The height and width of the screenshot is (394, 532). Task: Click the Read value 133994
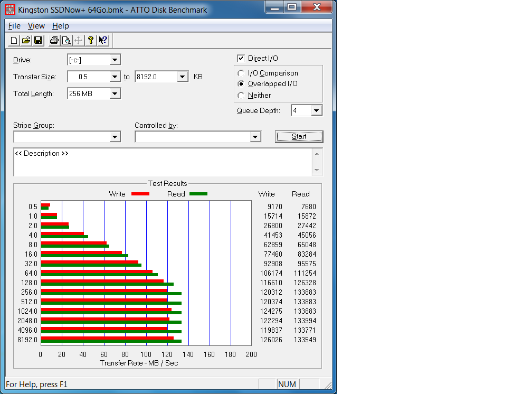305,321
